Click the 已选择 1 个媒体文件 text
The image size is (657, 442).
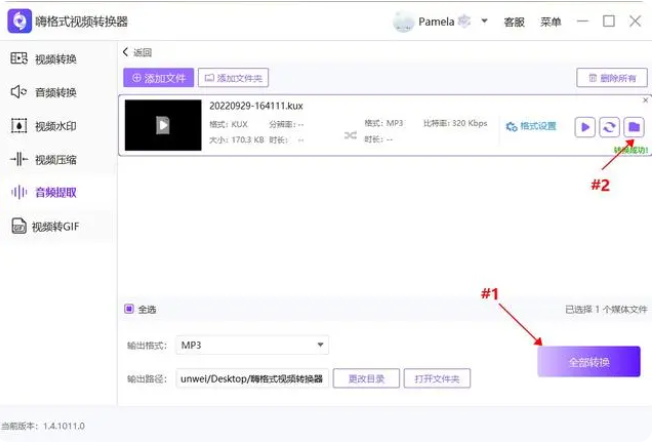[x=606, y=310]
